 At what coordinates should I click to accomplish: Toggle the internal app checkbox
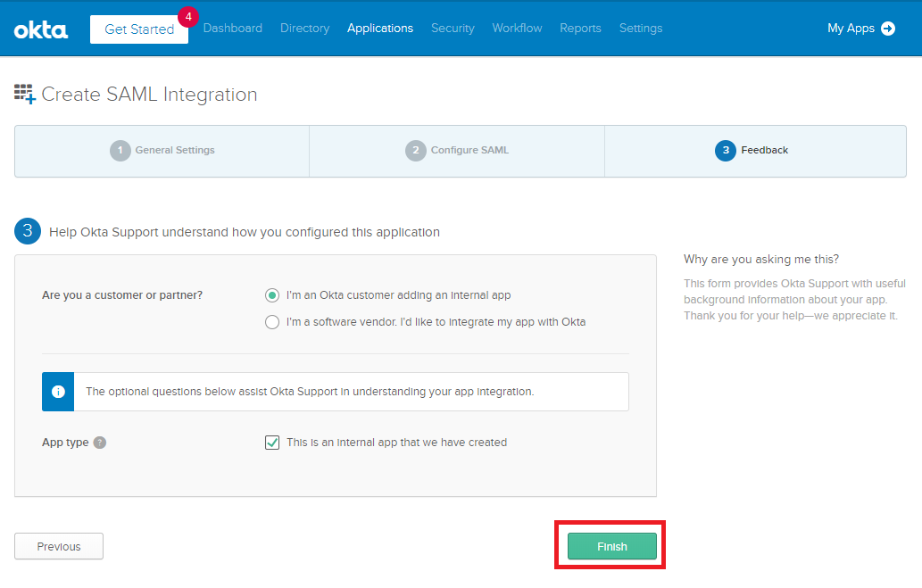click(x=272, y=443)
